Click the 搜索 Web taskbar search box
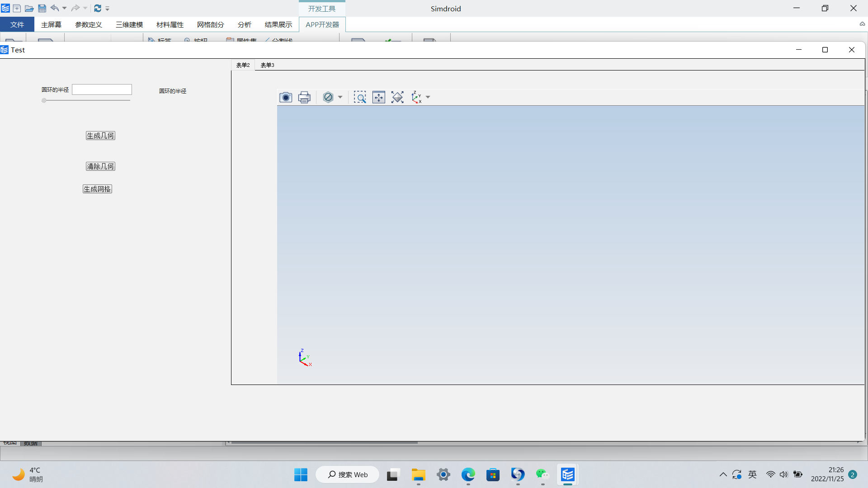Viewport: 868px width, 488px height. point(348,474)
